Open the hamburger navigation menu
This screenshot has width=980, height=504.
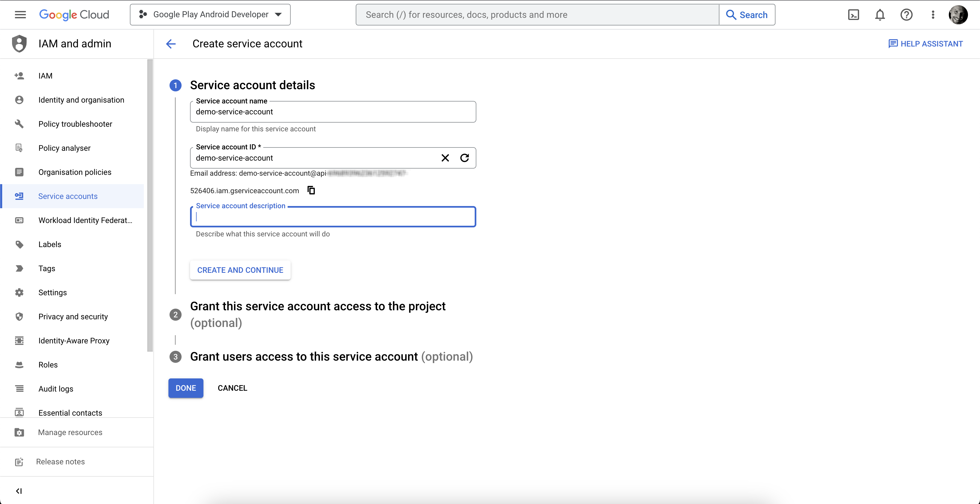[x=20, y=15]
